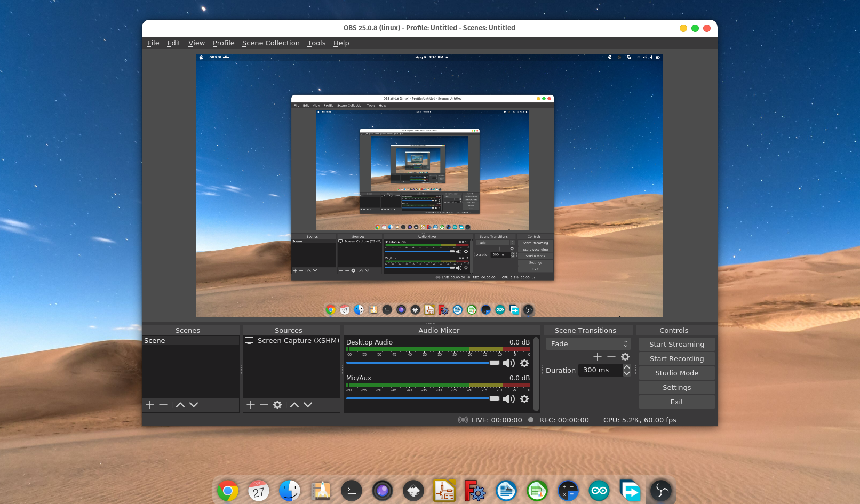860x504 pixels.
Task: Move the scene up in Scenes list
Action: tap(180, 405)
